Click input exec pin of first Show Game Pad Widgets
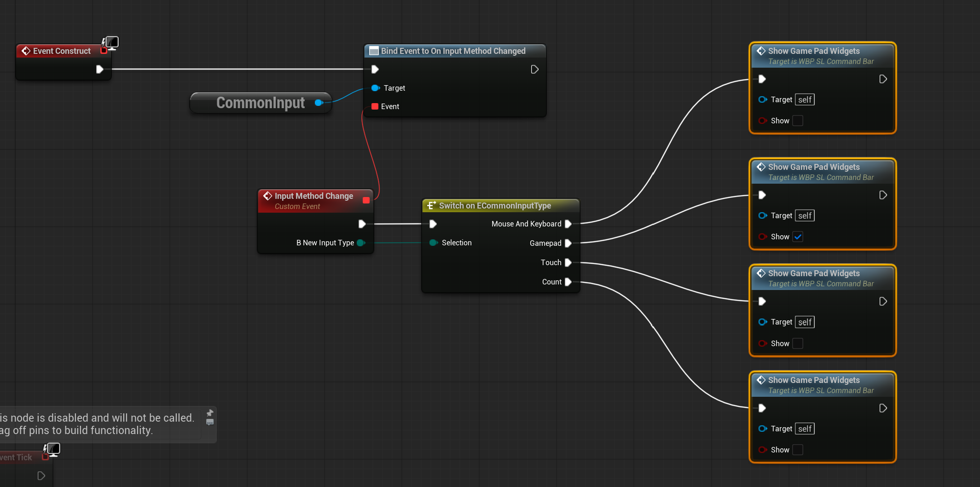 762,79
